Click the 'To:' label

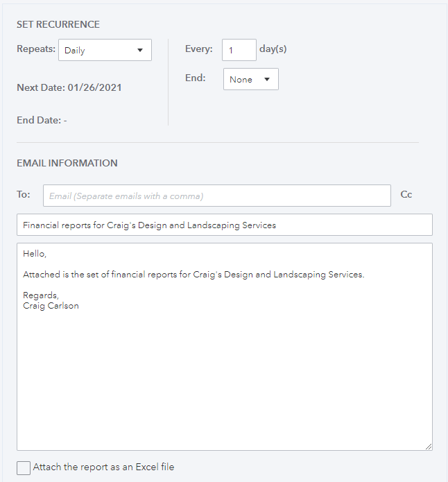click(24, 194)
